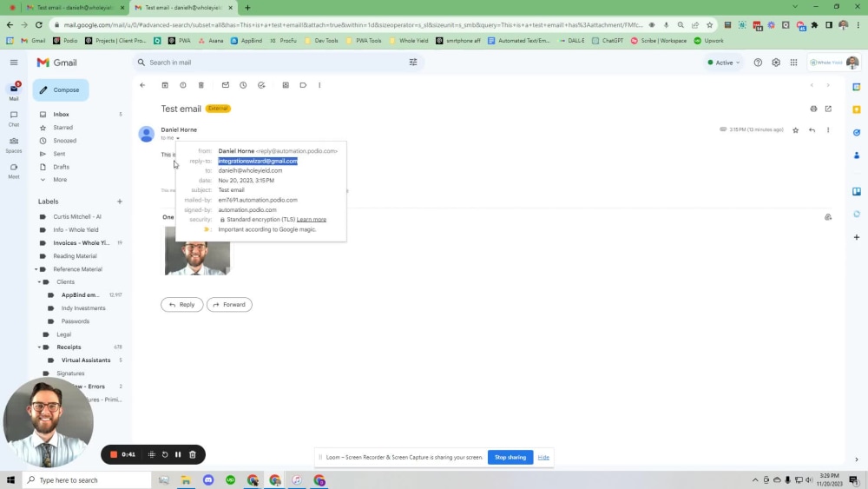Screen dimensions: 868x489
Task: Open Tasks side panel icon
Action: (857, 132)
